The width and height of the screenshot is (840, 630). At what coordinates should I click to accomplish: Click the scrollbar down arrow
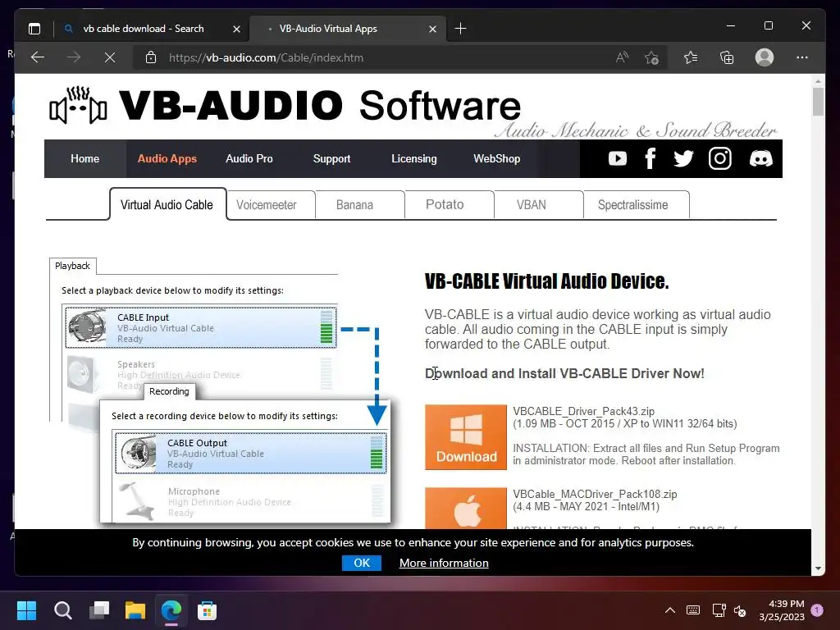pos(818,568)
